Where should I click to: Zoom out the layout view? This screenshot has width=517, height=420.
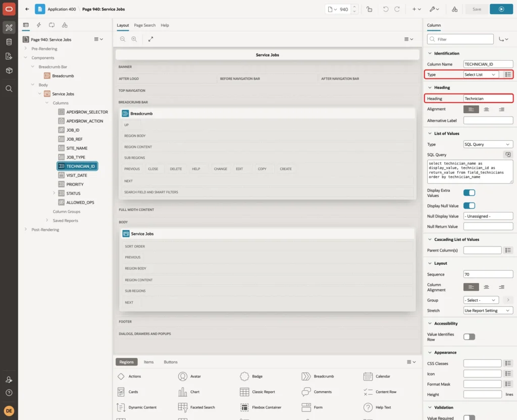[x=123, y=39]
